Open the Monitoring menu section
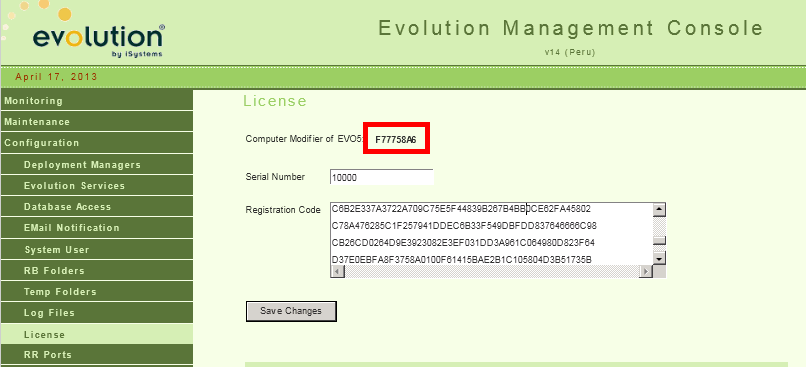 pos(97,101)
